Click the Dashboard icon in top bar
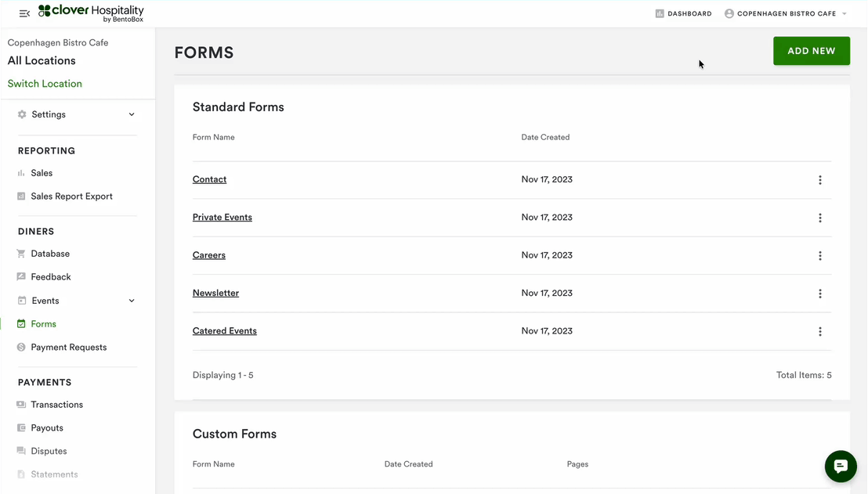 pos(660,13)
